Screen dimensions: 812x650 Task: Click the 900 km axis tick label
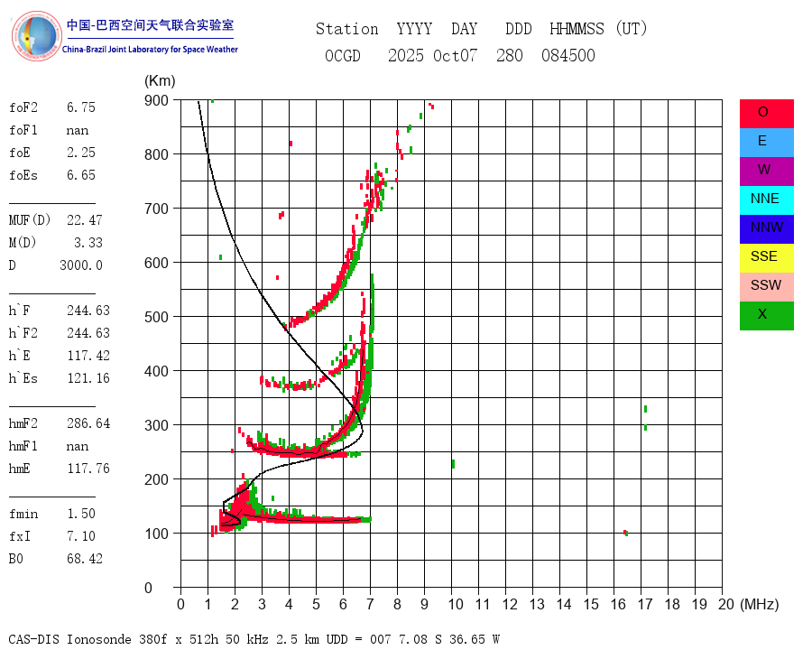pyautogui.click(x=156, y=100)
